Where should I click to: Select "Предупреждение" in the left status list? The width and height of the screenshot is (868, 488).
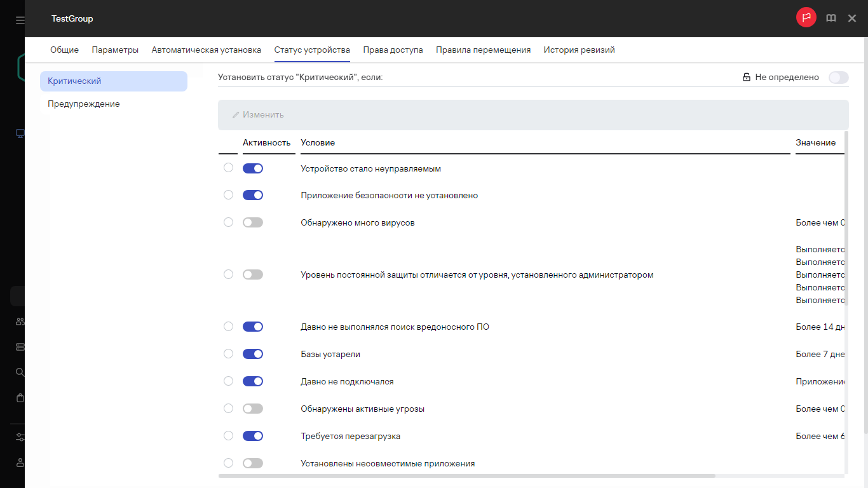(x=84, y=104)
